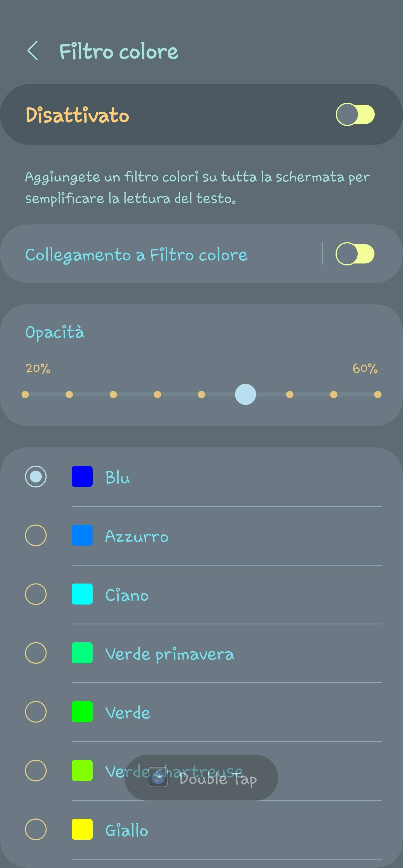This screenshot has width=403, height=868.
Task: Click the opacity slider handle
Action: [x=245, y=394]
